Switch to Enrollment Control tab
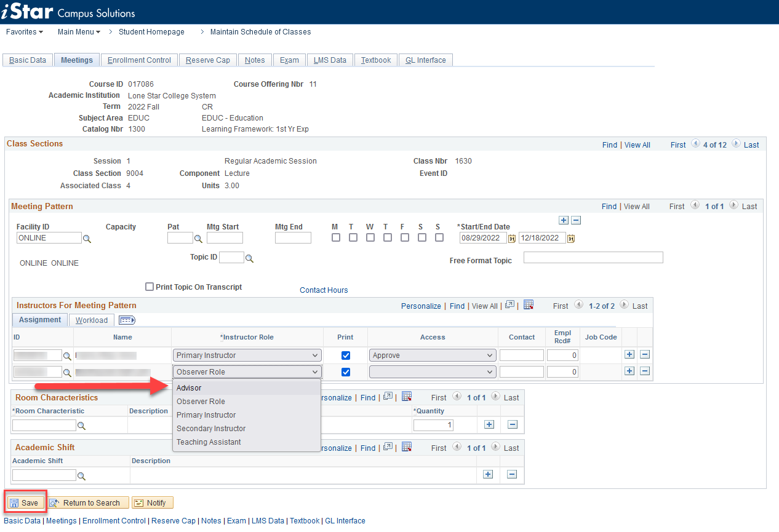 (x=139, y=60)
